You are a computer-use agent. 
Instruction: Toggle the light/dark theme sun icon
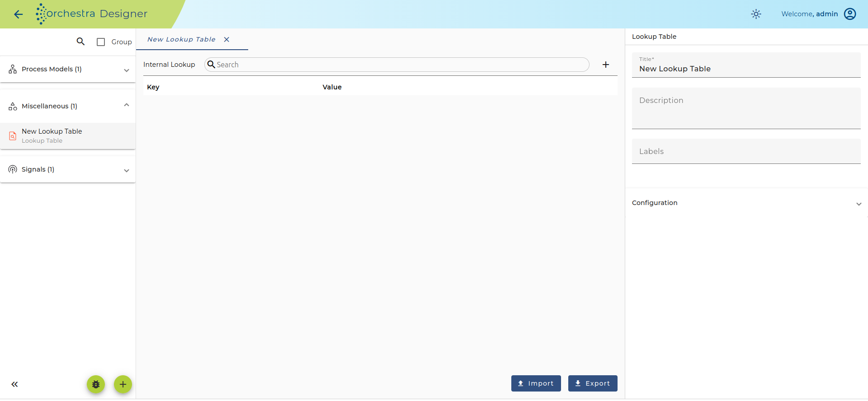(x=756, y=14)
